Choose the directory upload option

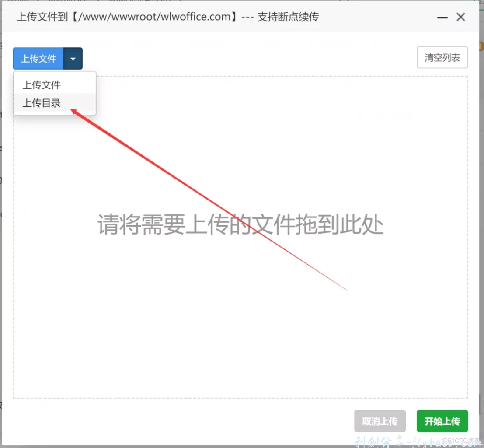[x=41, y=103]
